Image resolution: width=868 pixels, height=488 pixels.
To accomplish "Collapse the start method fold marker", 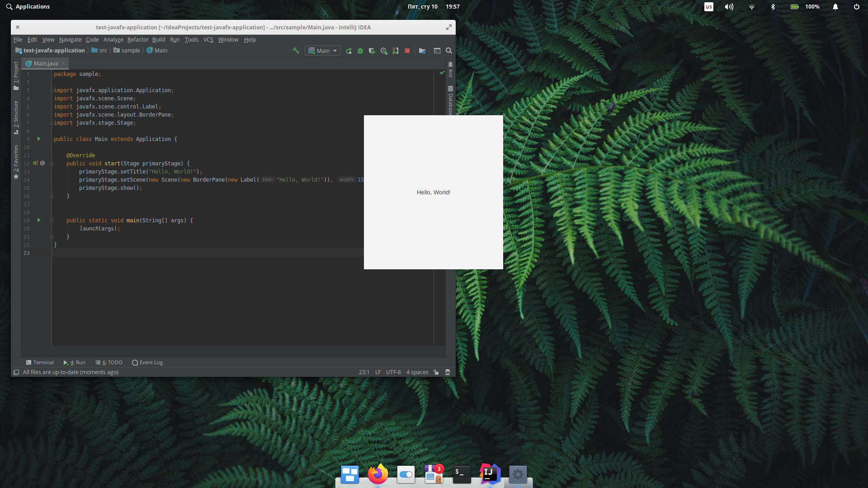I will click(x=52, y=164).
